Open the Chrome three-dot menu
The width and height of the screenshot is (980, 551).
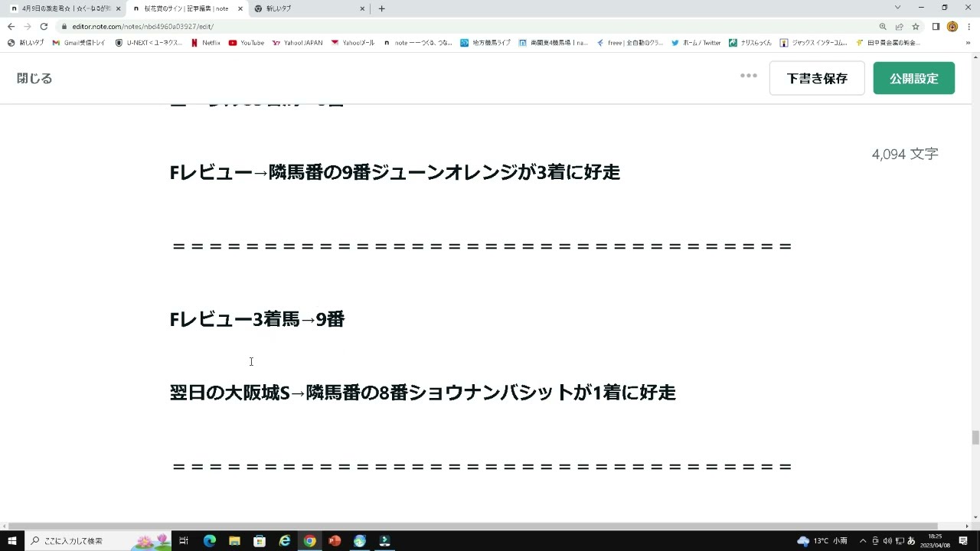969,26
